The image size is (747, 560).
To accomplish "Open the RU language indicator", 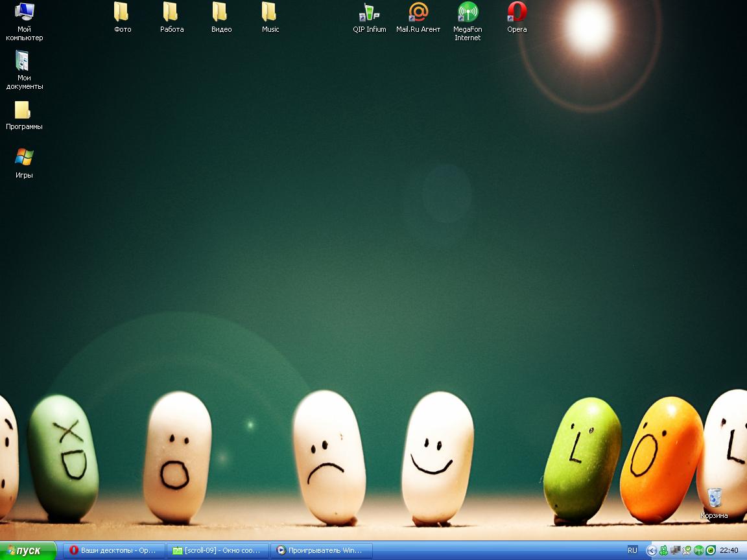I will click(x=632, y=550).
